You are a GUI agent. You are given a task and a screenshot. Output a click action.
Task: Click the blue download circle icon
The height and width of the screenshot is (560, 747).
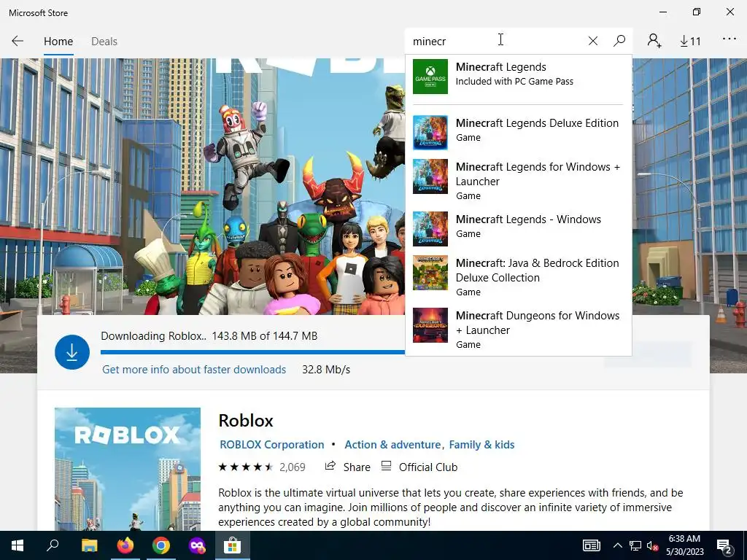(72, 352)
